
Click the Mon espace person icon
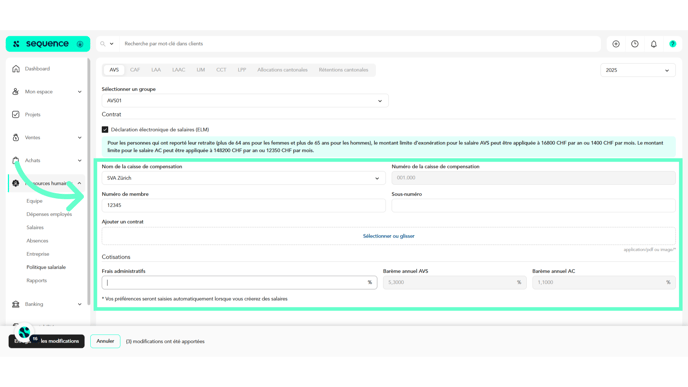tap(16, 92)
